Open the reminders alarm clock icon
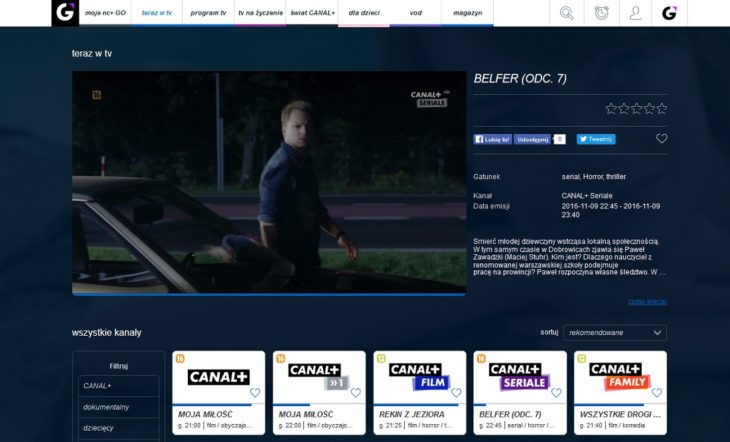The image size is (730, 442). pyautogui.click(x=601, y=13)
